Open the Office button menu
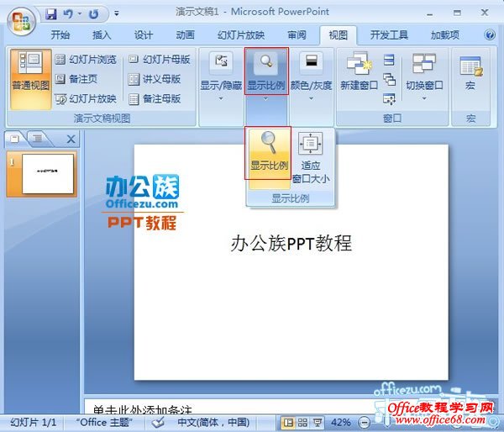This screenshot has width=504, height=432. 21,22
